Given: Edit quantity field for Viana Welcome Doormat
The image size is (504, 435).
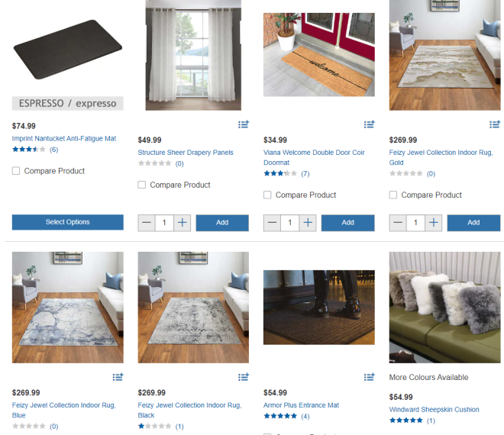Looking at the screenshot, I should click(290, 223).
